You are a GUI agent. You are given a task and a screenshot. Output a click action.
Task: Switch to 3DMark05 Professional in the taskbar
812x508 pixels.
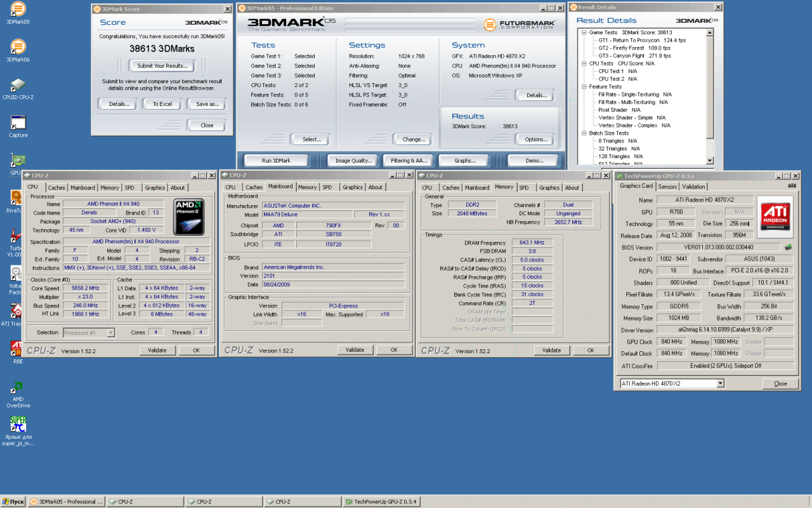point(66,502)
